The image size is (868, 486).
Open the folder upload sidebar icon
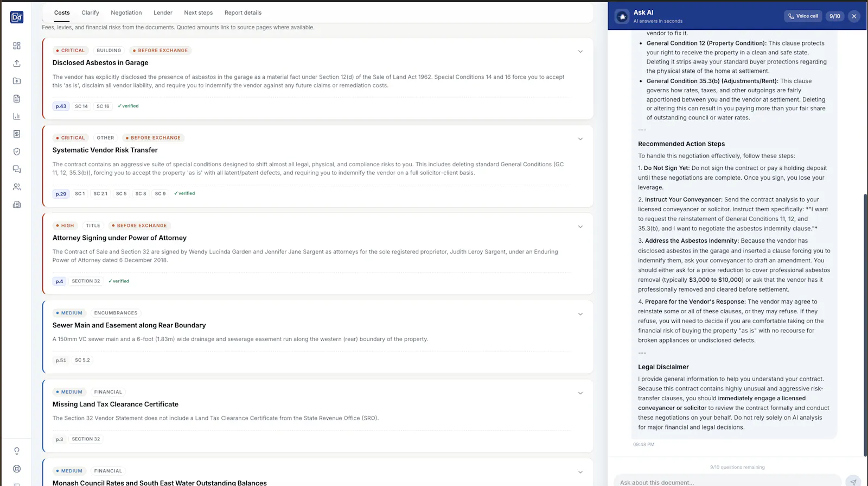[17, 81]
